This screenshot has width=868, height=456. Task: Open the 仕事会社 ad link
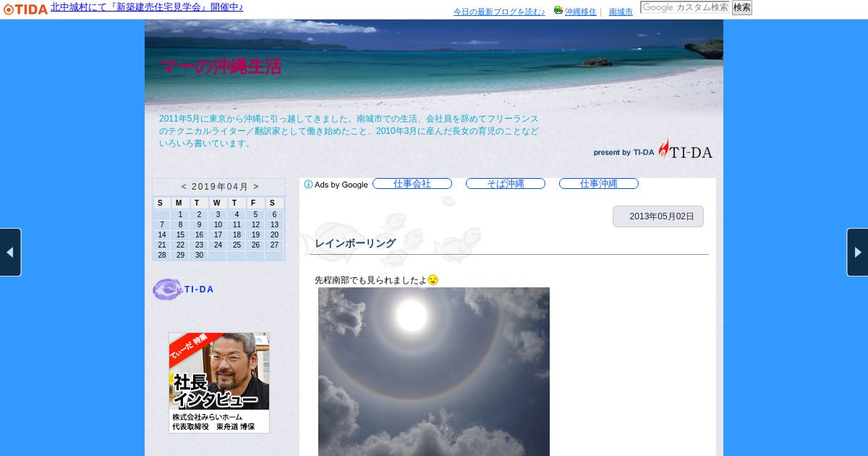coord(412,184)
